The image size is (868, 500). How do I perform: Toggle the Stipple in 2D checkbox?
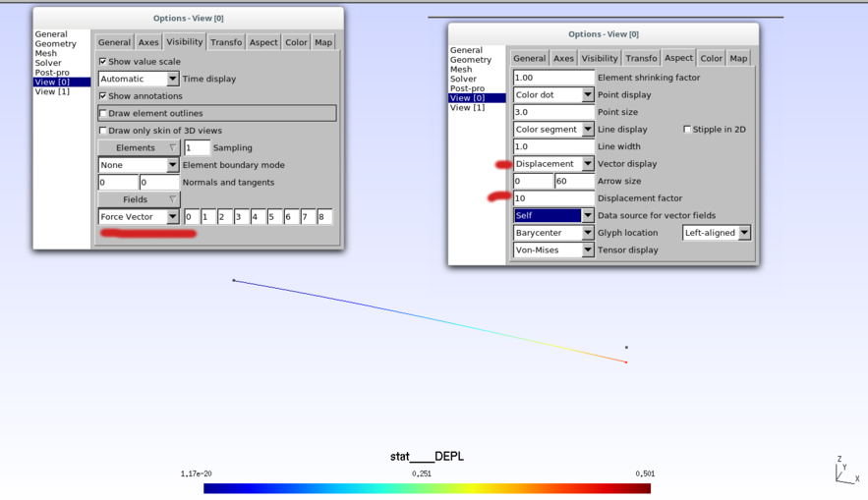(687, 130)
